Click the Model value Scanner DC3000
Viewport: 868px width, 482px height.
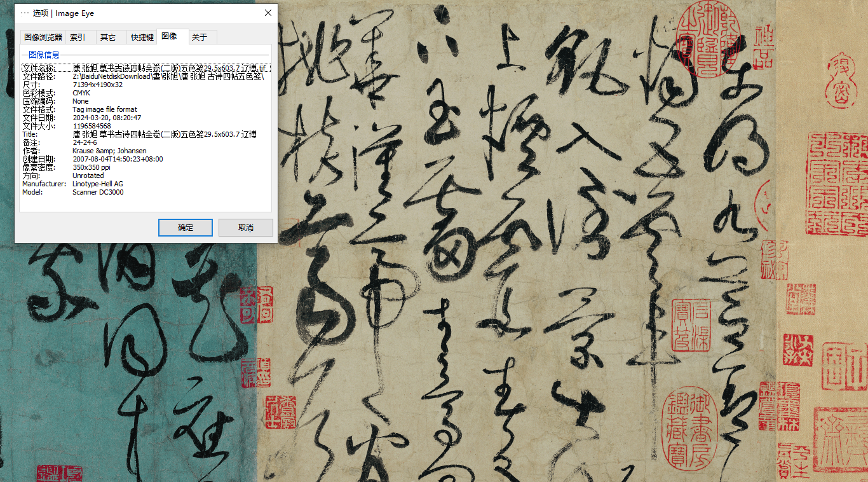click(98, 192)
